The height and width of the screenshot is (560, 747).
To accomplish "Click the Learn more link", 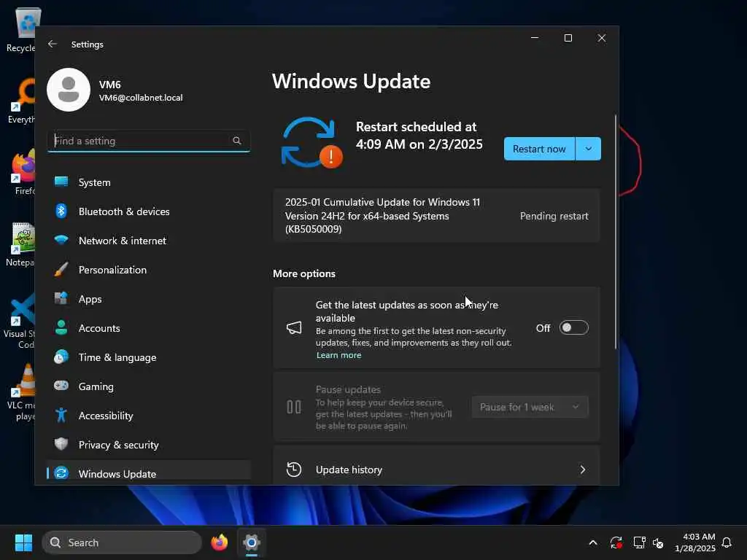I will click(x=338, y=355).
